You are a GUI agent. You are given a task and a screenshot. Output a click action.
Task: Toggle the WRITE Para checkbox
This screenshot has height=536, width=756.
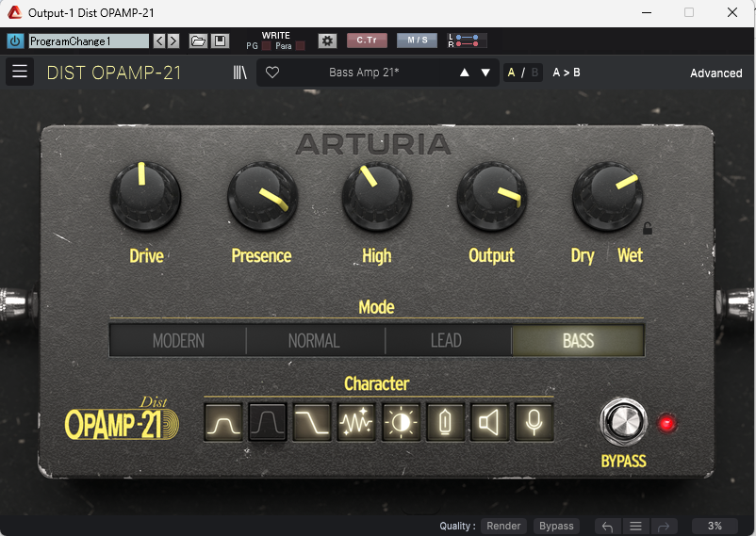[x=300, y=46]
